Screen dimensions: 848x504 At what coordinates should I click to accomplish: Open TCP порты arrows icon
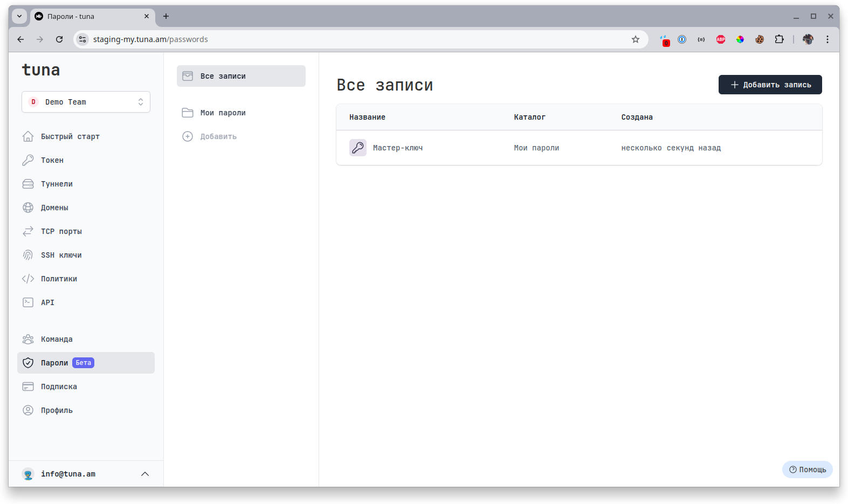tap(28, 231)
